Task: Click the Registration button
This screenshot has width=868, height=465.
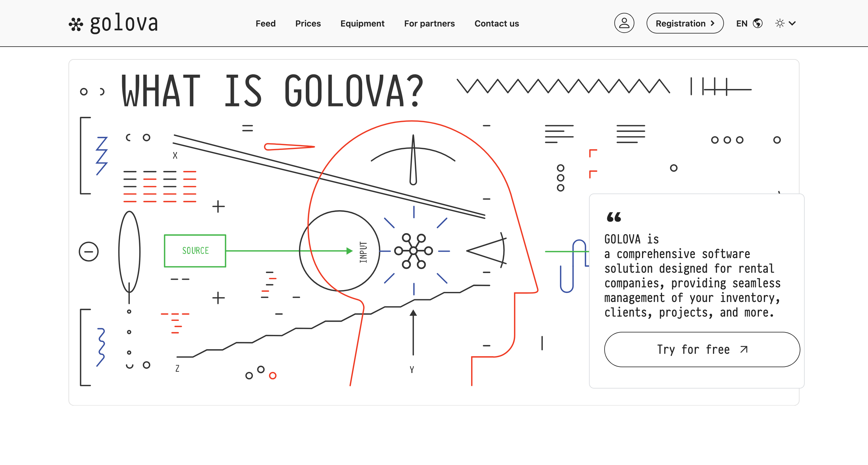Action: pyautogui.click(x=680, y=23)
